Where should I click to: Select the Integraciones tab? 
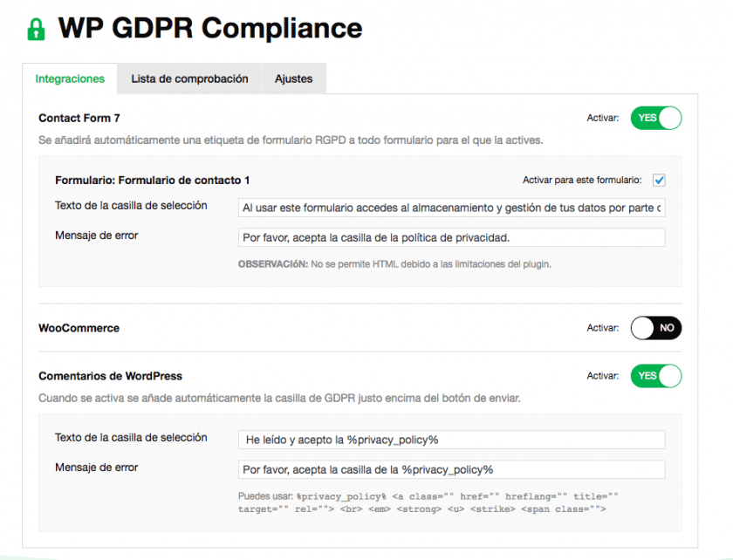click(x=70, y=79)
